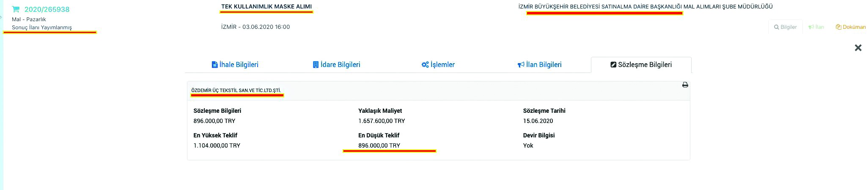Click the İzmir Büyükşehir Belediyesi authority name
This screenshot has width=868, height=190.
[645, 7]
